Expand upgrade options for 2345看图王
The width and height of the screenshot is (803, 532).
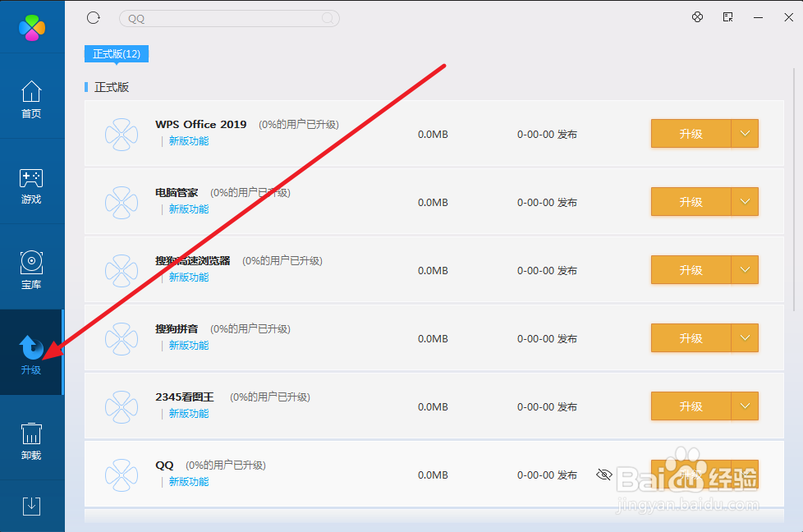[x=745, y=406]
